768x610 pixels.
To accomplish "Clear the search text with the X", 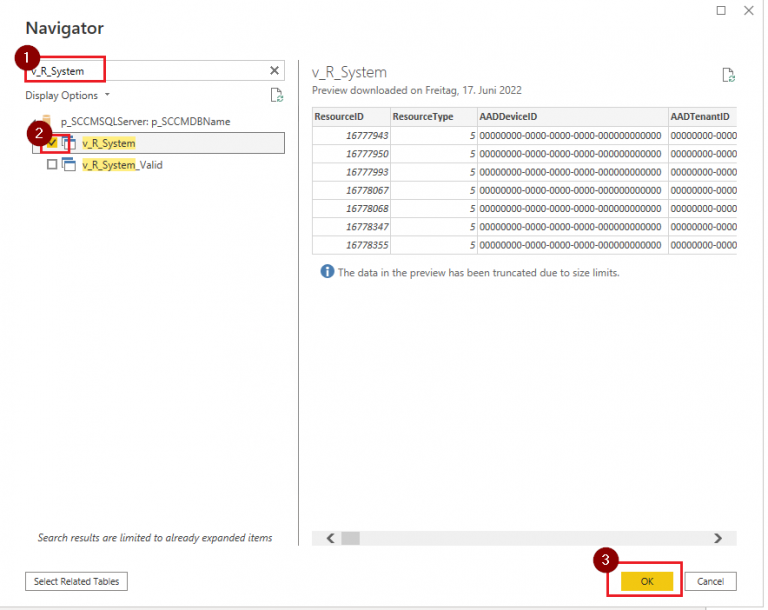I will 274,71.
